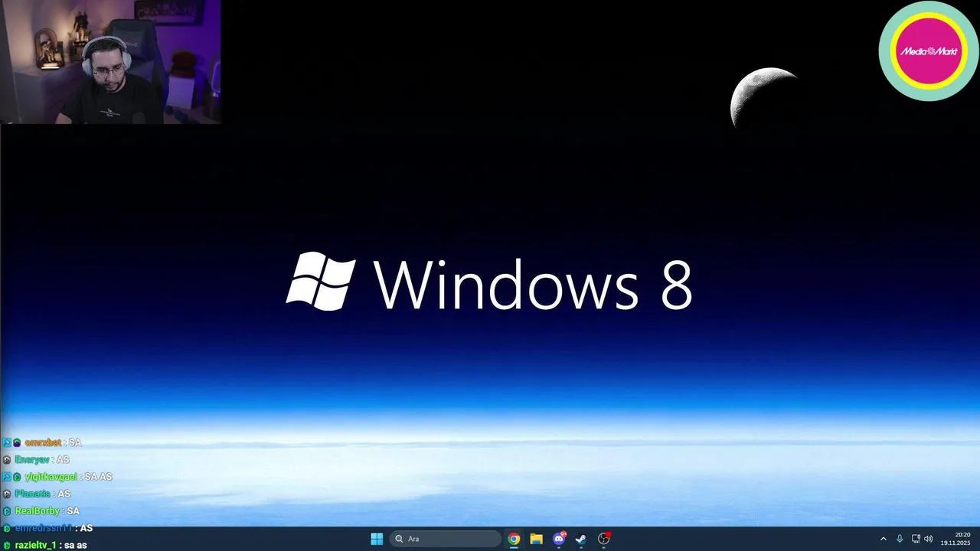The image size is (980, 551).
Task: Click chat username RealBorby
Action: [37, 511]
